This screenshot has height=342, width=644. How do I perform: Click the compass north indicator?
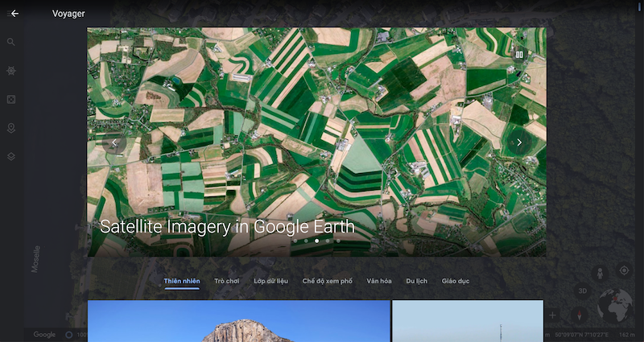pyautogui.click(x=577, y=313)
